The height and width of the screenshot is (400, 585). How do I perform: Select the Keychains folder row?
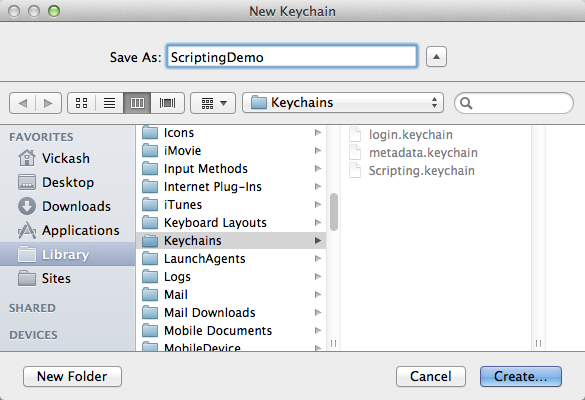tap(231, 241)
